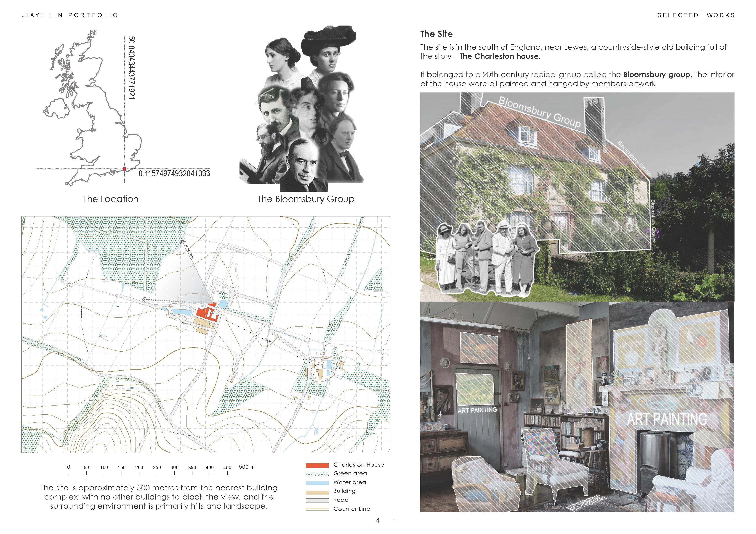Click the large ART PAINTING fireplace label
This screenshot has height=534, width=756.
667,419
